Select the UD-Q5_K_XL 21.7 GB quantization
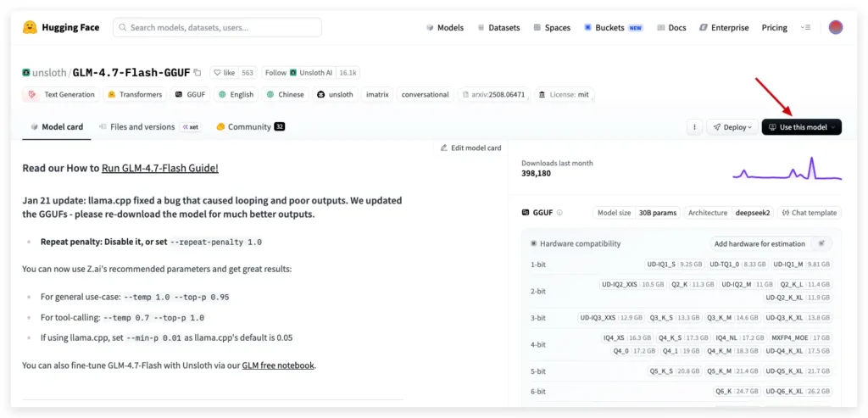Image resolution: width=868 pixels, height=418 pixels. [798, 371]
